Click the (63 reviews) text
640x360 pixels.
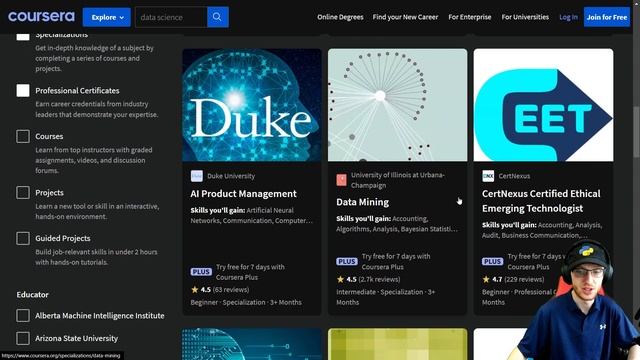231,289
